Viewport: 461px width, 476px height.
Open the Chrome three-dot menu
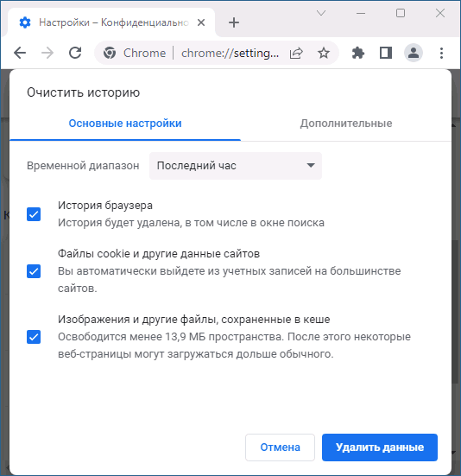click(x=442, y=53)
